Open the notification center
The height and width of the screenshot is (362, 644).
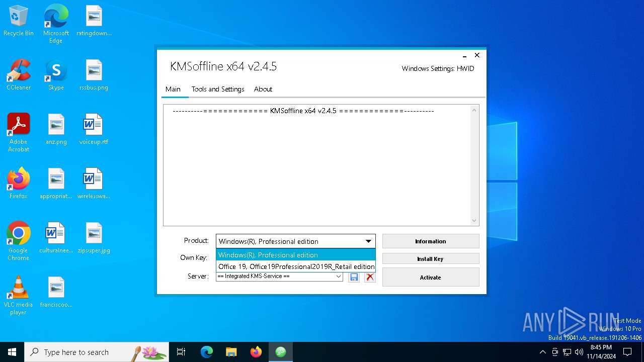[x=627, y=352]
